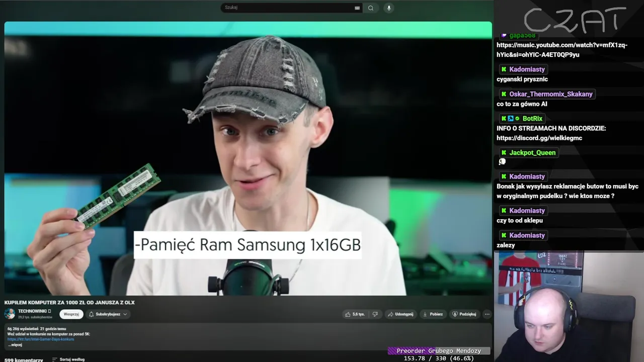Open TECHNOWINKI channel avatar

[x=10, y=314]
